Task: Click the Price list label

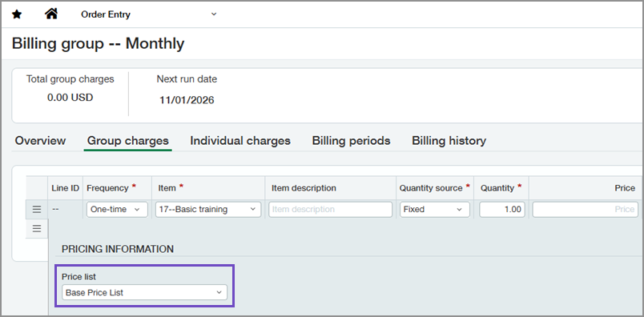Action: [78, 277]
